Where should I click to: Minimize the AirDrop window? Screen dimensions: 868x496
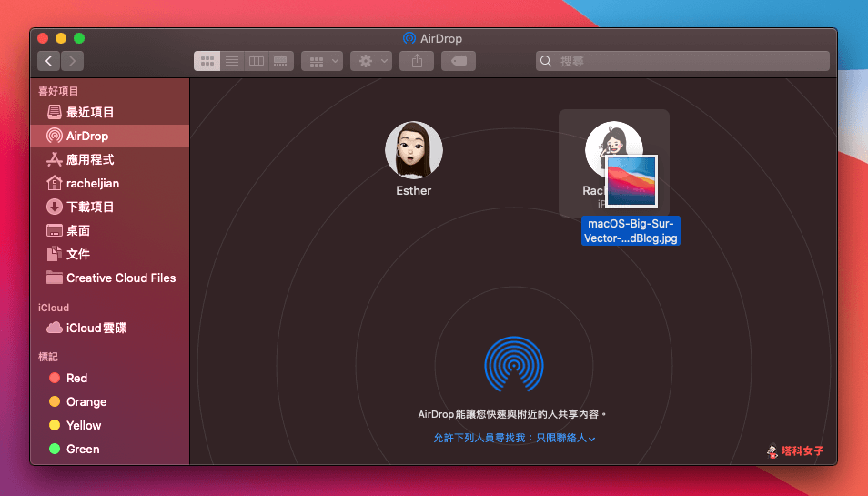(61, 38)
